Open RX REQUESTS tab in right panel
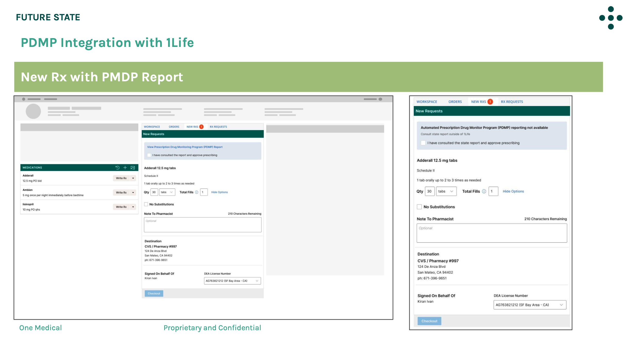Image resolution: width=644 pixels, height=339 pixels. [x=512, y=102]
